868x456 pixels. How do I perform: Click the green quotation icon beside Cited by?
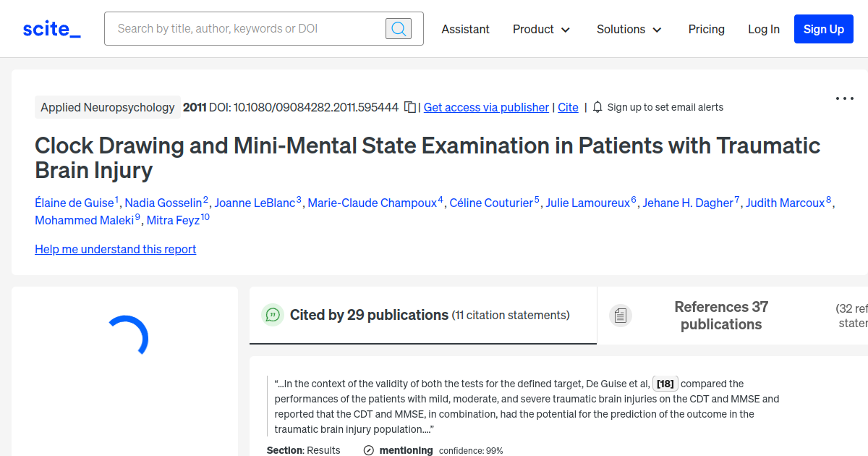[x=273, y=315]
